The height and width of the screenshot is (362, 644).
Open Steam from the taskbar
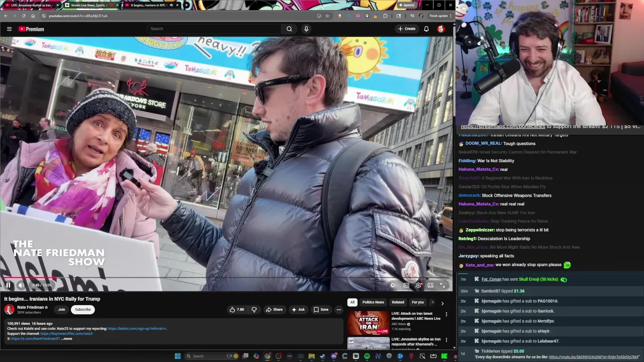tap(323, 356)
